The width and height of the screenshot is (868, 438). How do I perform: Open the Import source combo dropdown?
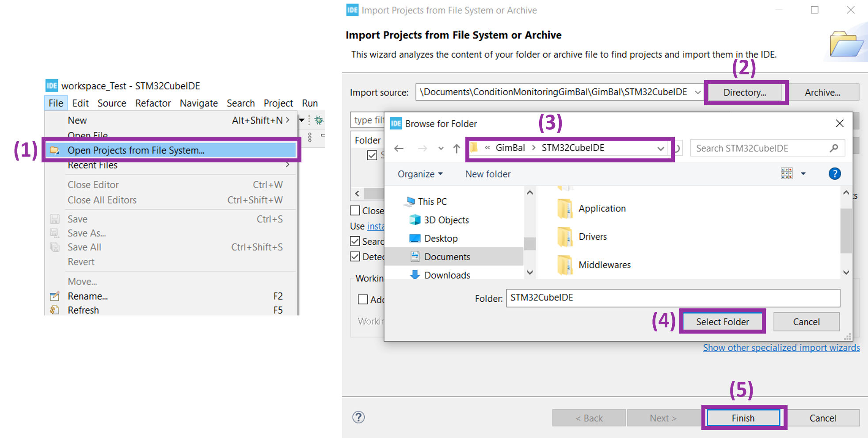click(x=697, y=92)
